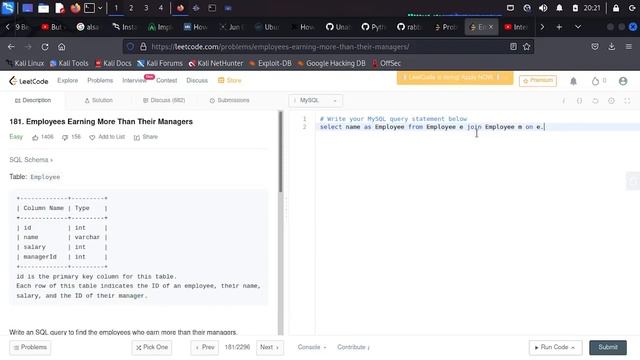This screenshot has width=640, height=360.
Task: Expand the SQL Schema section
Action: click(x=31, y=160)
